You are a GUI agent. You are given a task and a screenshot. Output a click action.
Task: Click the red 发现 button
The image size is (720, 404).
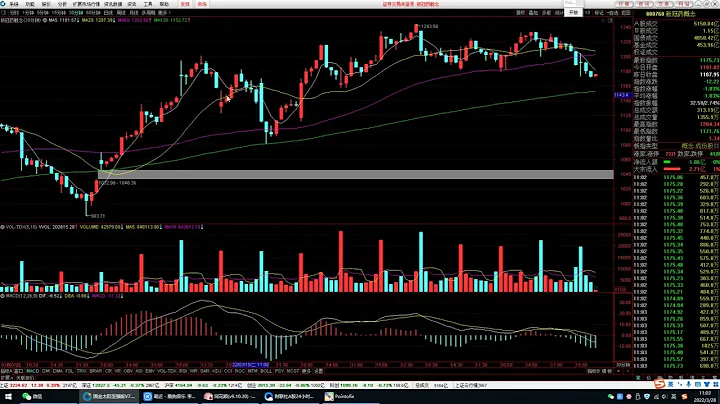click(x=185, y=4)
